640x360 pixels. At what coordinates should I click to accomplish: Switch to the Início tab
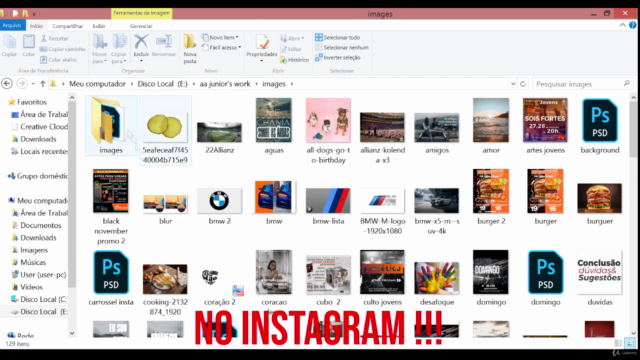pos(36,26)
